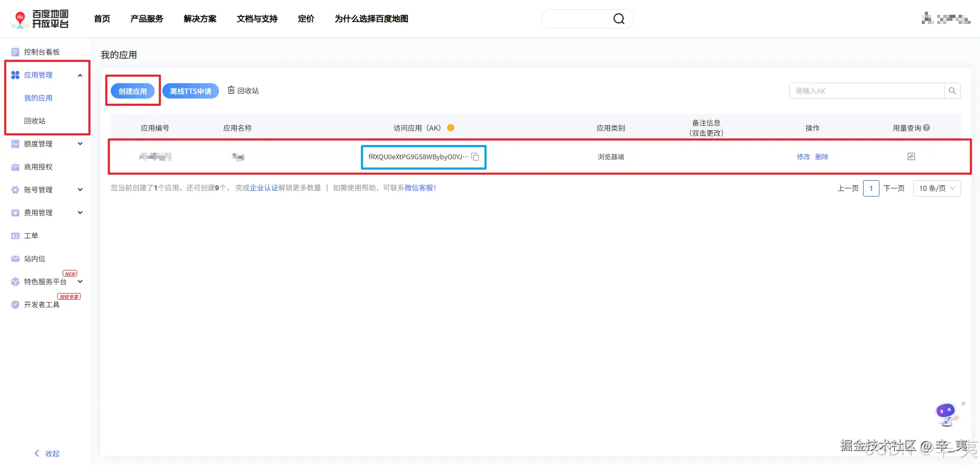Click the 费用管理 sidebar icon
This screenshot has height=465, width=980.
click(x=15, y=213)
